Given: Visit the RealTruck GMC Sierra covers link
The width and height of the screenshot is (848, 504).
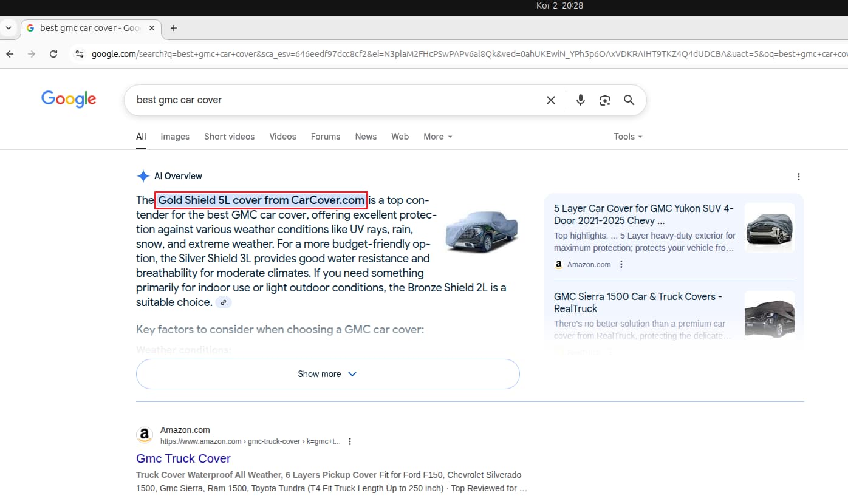Looking at the screenshot, I should tap(637, 302).
